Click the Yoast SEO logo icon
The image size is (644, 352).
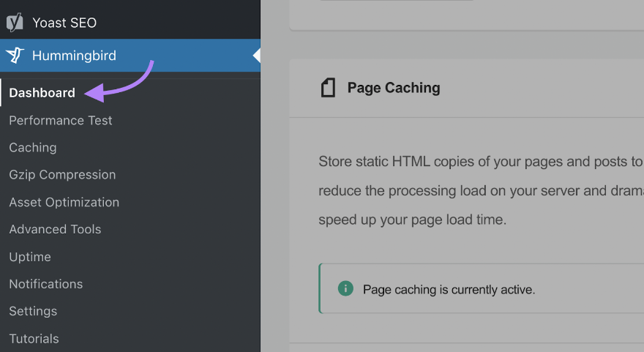point(15,22)
